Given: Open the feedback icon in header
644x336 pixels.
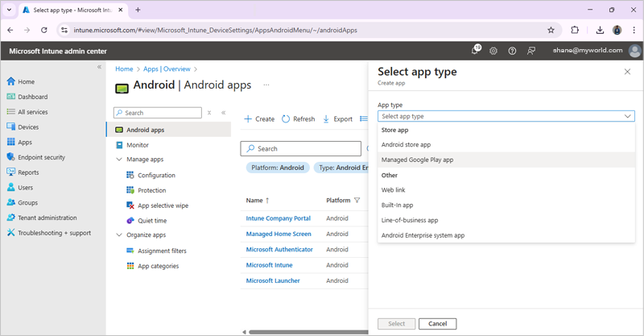Looking at the screenshot, I should [531, 51].
